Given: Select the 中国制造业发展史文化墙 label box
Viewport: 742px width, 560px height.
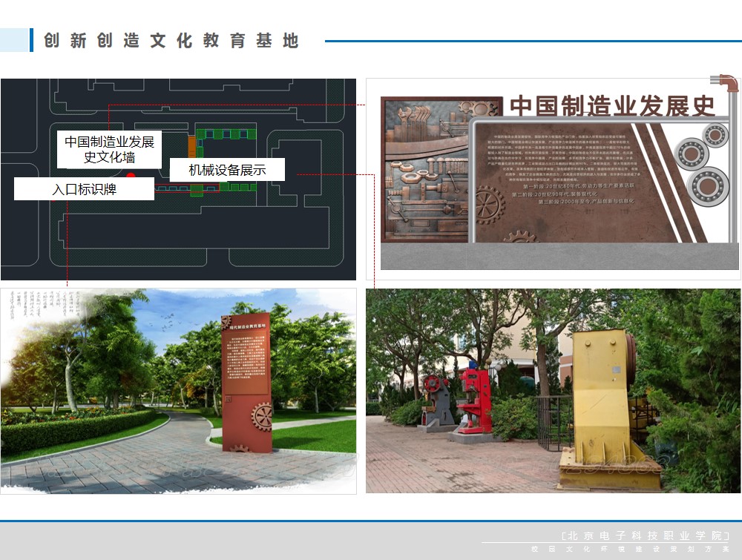Looking at the screenshot, I should coord(108,149).
